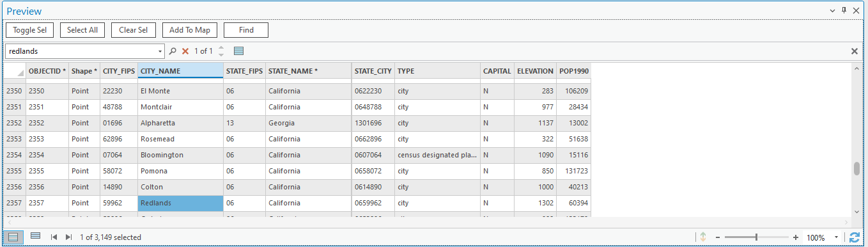
Task: Select CITY_NAME column header
Action: click(180, 71)
